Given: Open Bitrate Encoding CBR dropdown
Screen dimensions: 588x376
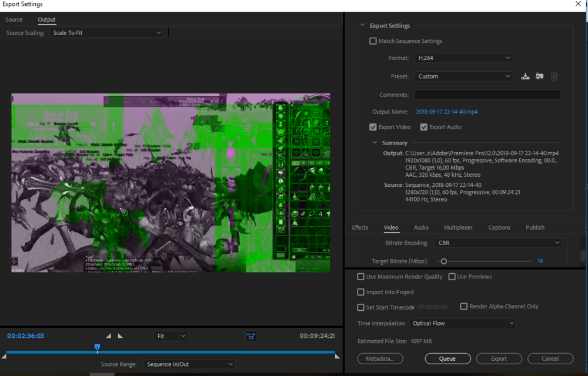Looking at the screenshot, I should pyautogui.click(x=498, y=243).
